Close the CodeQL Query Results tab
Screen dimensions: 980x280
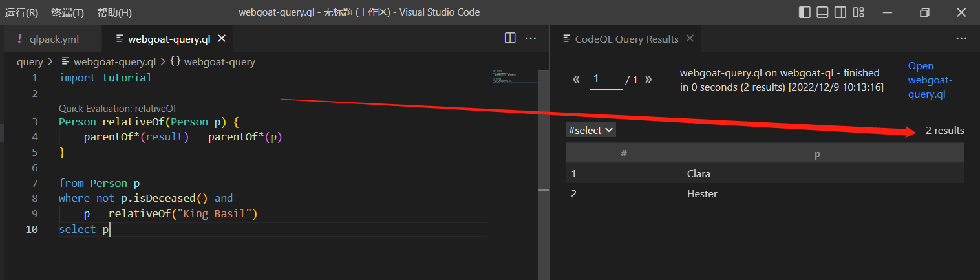[690, 39]
